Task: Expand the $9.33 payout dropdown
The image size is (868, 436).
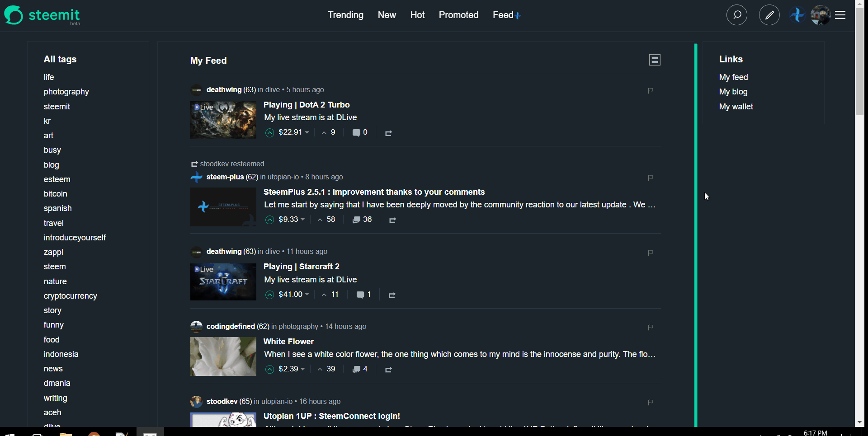Action: pos(292,220)
